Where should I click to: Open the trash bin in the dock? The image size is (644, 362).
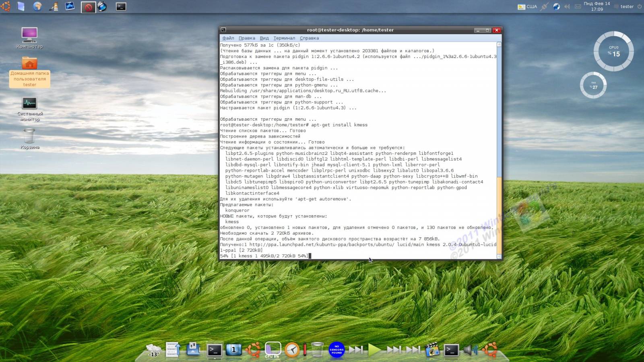pos(317,350)
